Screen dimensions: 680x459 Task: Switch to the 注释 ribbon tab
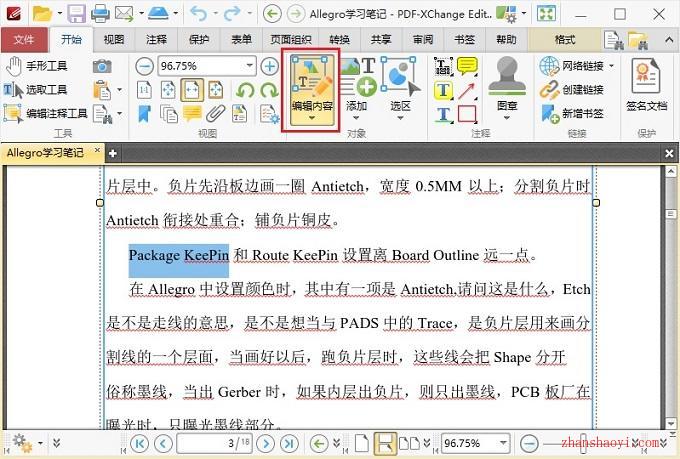click(157, 39)
